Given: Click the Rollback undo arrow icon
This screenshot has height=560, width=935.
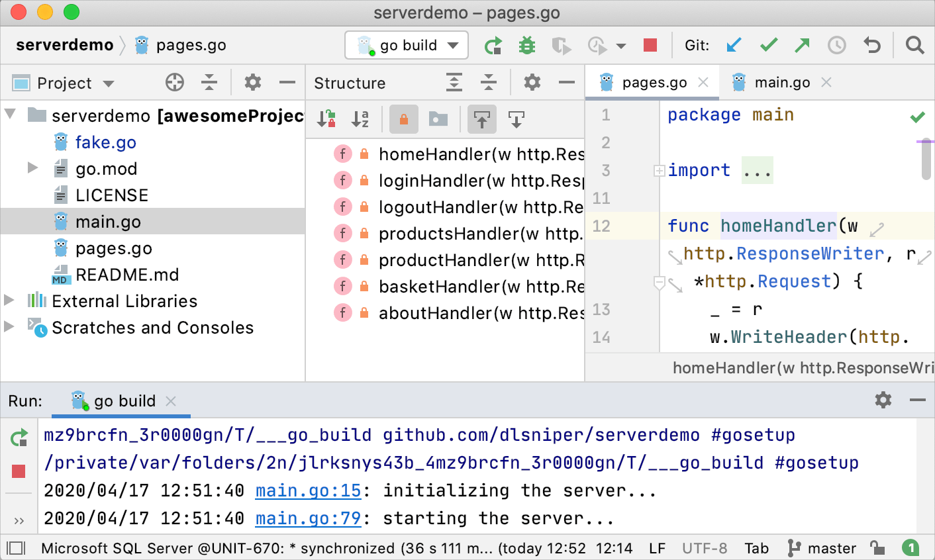Looking at the screenshot, I should coord(872,45).
